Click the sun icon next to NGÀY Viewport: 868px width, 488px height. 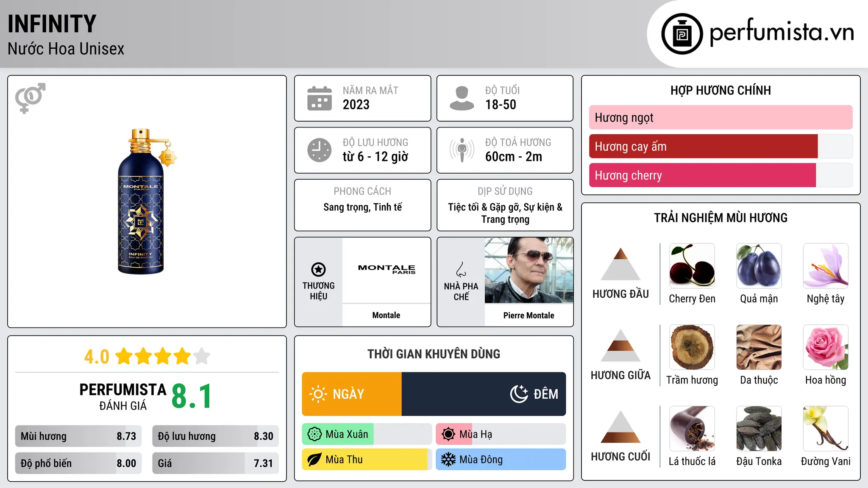point(318,394)
